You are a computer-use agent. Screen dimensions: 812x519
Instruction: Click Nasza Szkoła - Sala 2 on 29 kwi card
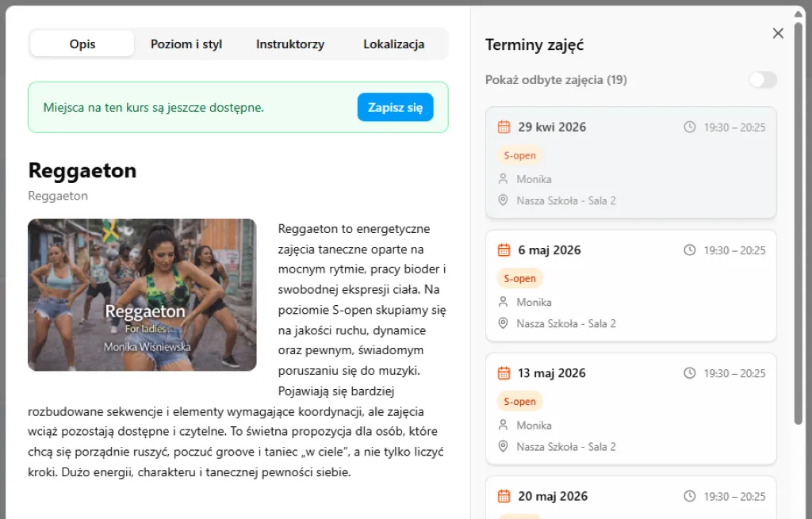(566, 200)
